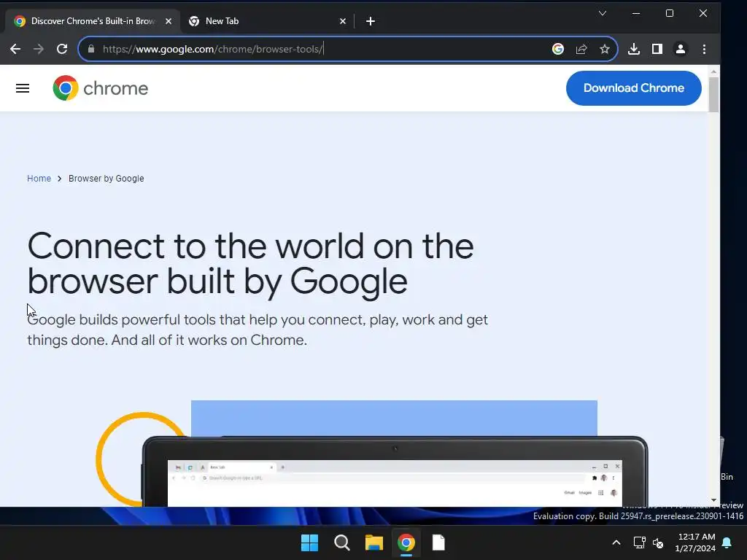
Task: Open the notifications bell icon
Action: pos(727,542)
